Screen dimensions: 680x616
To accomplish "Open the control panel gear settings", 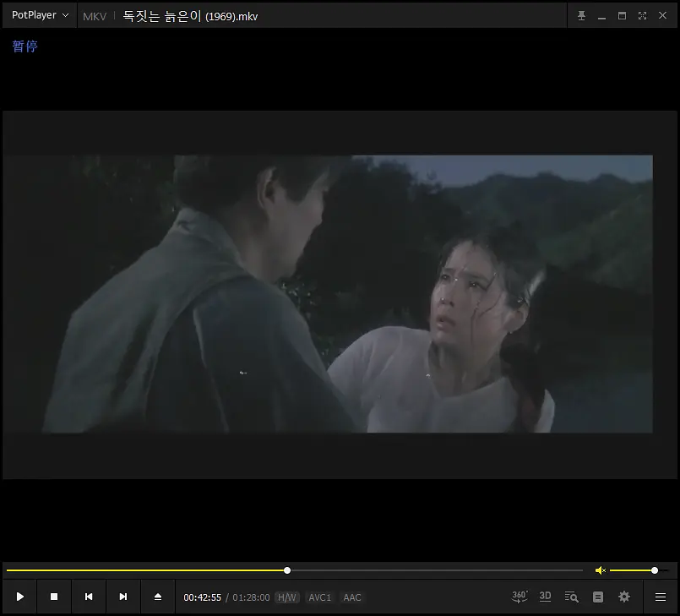I will coord(624,597).
